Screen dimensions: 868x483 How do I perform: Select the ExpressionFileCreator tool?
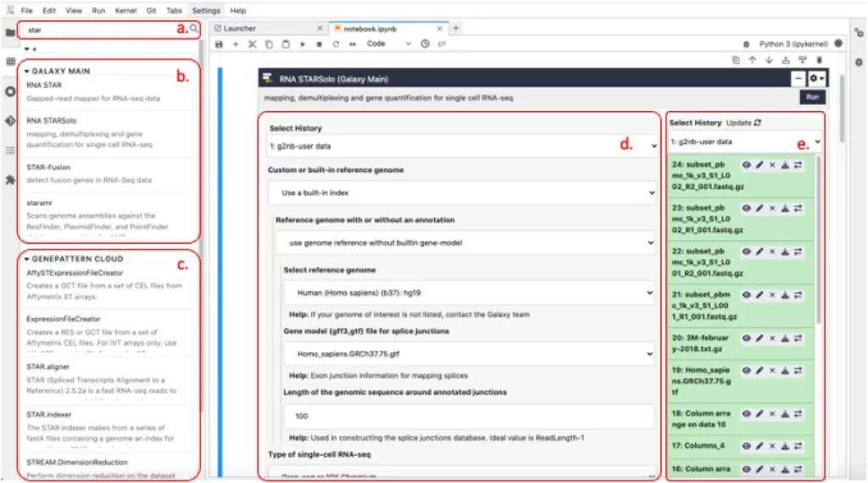[64, 319]
